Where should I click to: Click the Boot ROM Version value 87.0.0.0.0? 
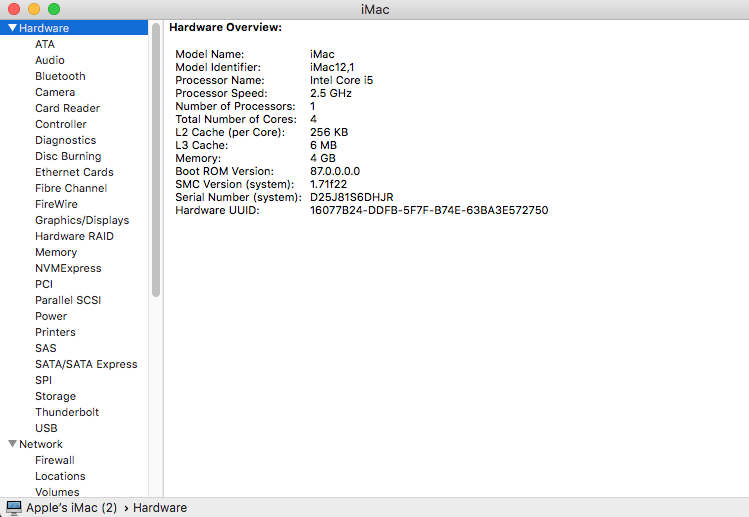(x=335, y=171)
